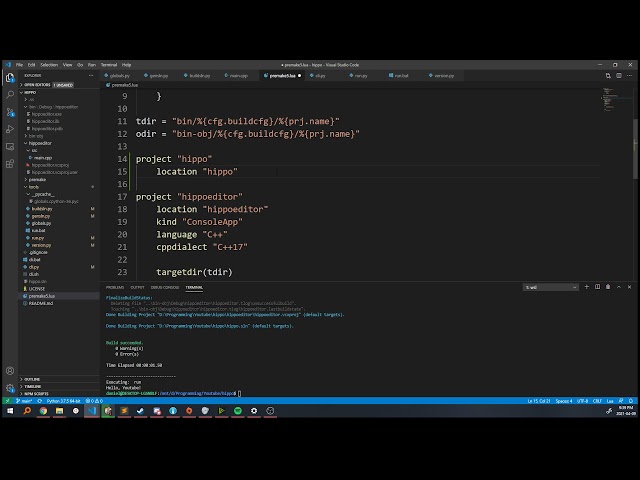The image size is (640, 480).
Task: Open the Remote Explorer view
Action: coord(10,147)
